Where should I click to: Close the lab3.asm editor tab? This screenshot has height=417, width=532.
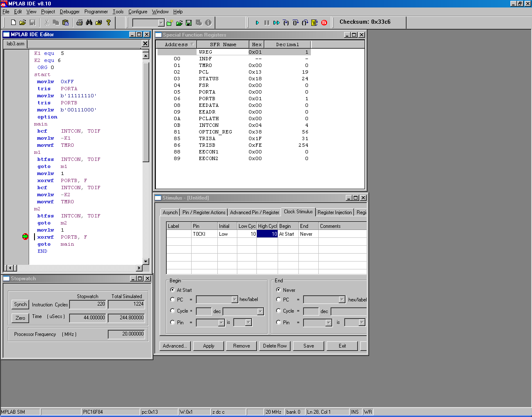(145, 44)
